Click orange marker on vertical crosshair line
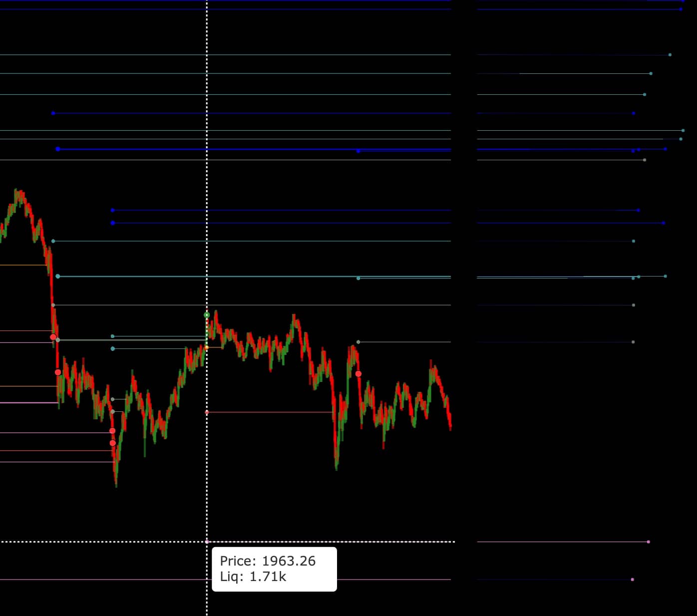 point(207,347)
